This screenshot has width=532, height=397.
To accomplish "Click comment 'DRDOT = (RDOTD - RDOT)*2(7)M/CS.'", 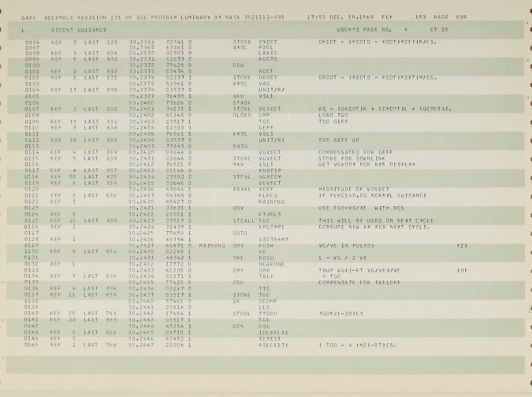I will (377, 77).
